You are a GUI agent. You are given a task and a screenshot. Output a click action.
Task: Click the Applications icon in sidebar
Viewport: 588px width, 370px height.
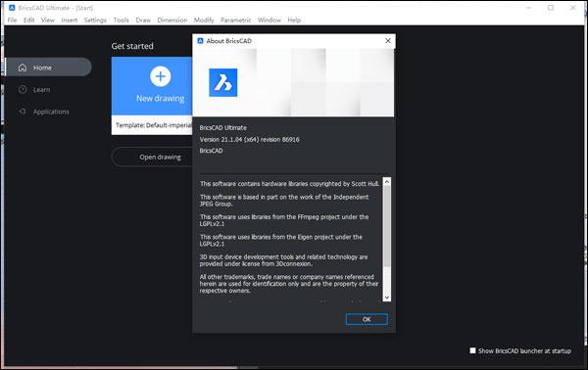pos(23,112)
